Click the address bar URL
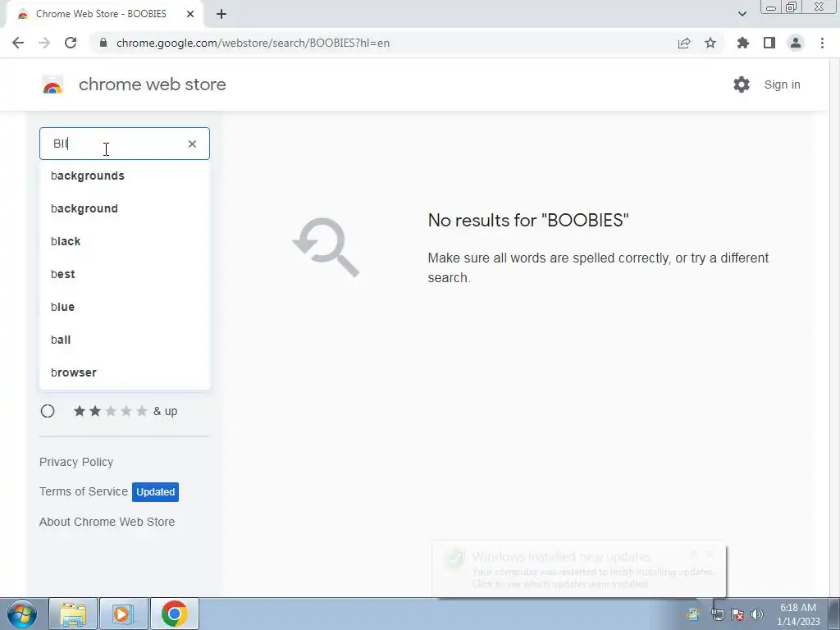 pos(253,43)
